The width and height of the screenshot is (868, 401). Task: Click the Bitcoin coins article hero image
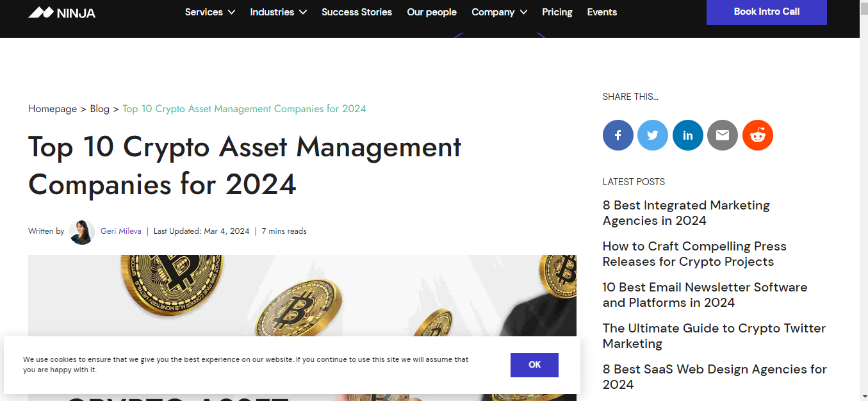pyautogui.click(x=302, y=295)
